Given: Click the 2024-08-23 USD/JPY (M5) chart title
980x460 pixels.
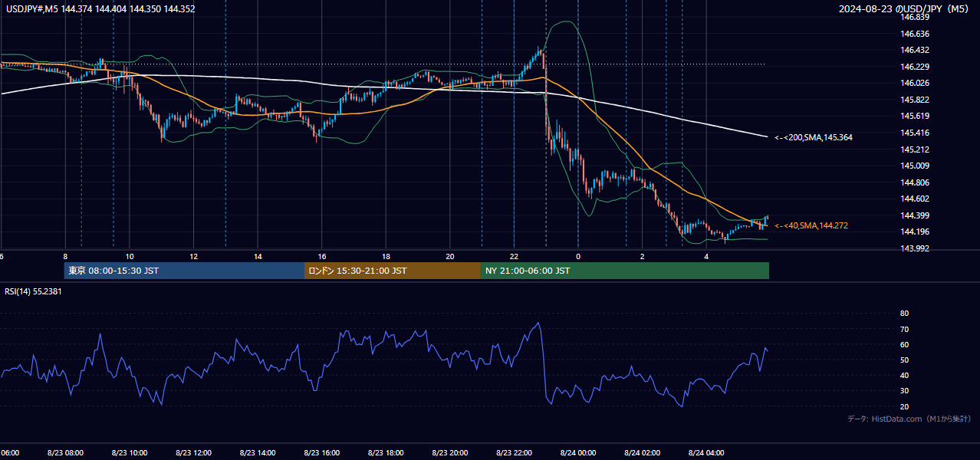Looking at the screenshot, I should 905,9.
